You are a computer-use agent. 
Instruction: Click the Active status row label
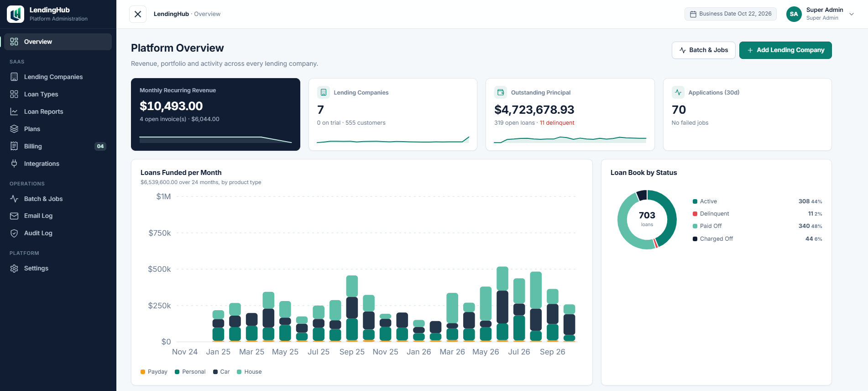(708, 201)
